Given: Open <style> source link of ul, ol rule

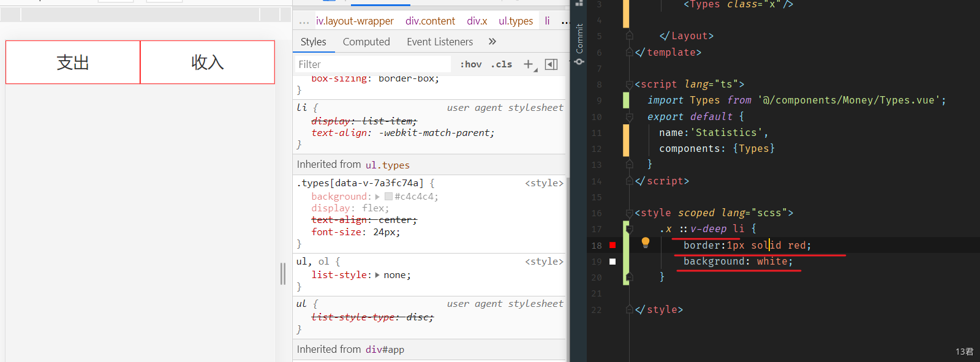Looking at the screenshot, I should [x=544, y=262].
